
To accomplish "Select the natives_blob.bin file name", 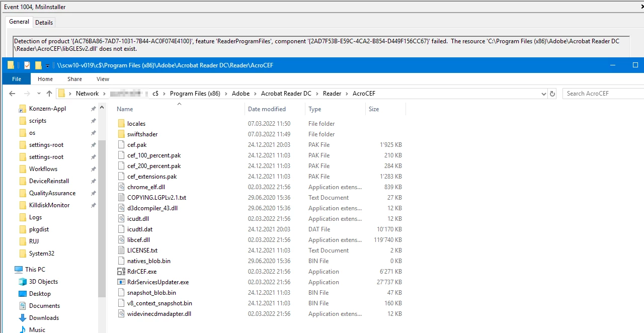I will (x=149, y=261).
